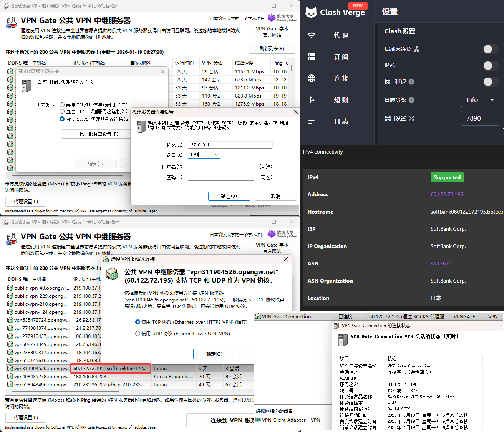This screenshot has height=432, width=504.
Task: Expand the log level Info dropdown
Action: pyautogui.click(x=480, y=100)
